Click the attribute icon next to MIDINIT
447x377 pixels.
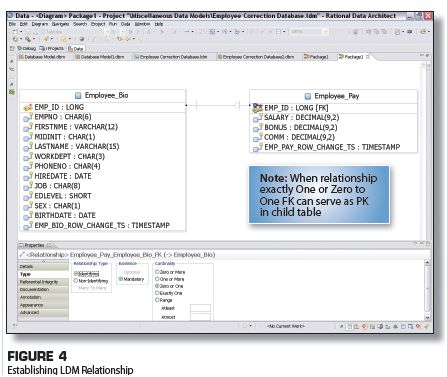tap(27, 137)
